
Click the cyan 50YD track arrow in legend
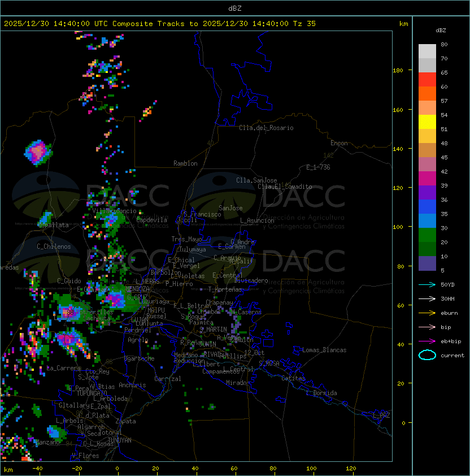point(427,284)
